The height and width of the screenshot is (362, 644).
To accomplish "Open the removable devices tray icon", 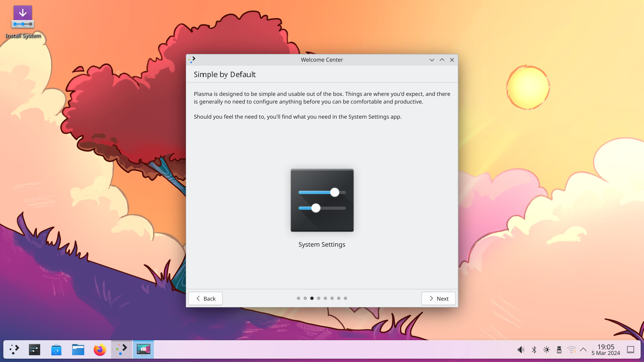I will pyautogui.click(x=559, y=350).
